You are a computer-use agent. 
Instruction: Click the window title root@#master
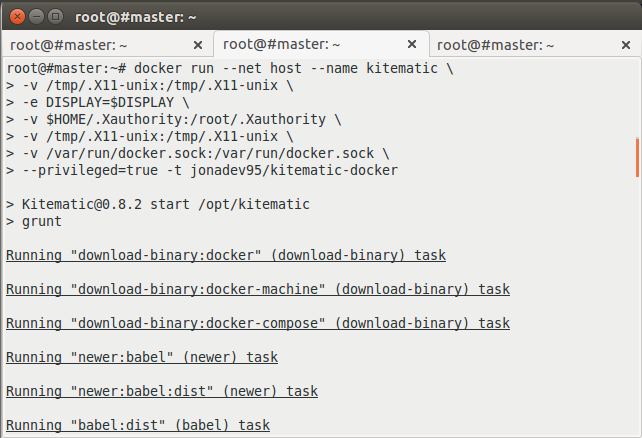click(x=136, y=17)
